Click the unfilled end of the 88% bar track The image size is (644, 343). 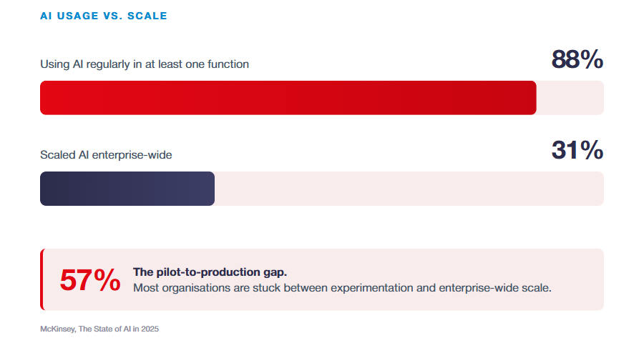tap(570, 98)
